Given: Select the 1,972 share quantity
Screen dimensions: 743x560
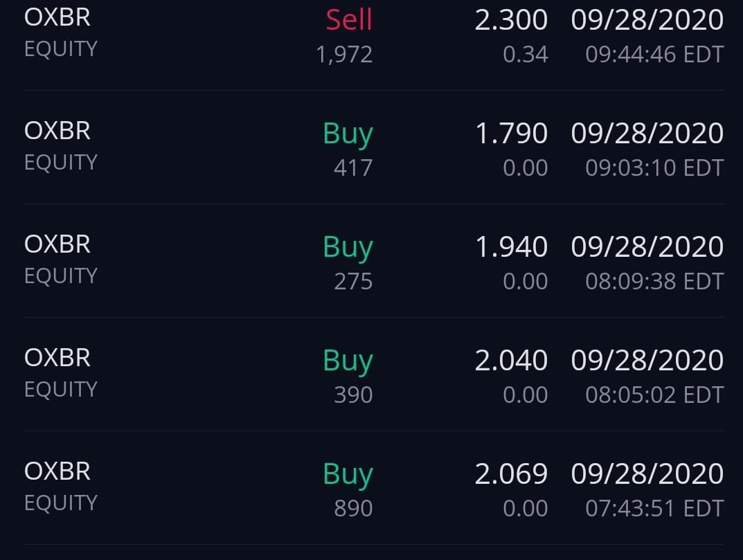Looking at the screenshot, I should [x=344, y=54].
